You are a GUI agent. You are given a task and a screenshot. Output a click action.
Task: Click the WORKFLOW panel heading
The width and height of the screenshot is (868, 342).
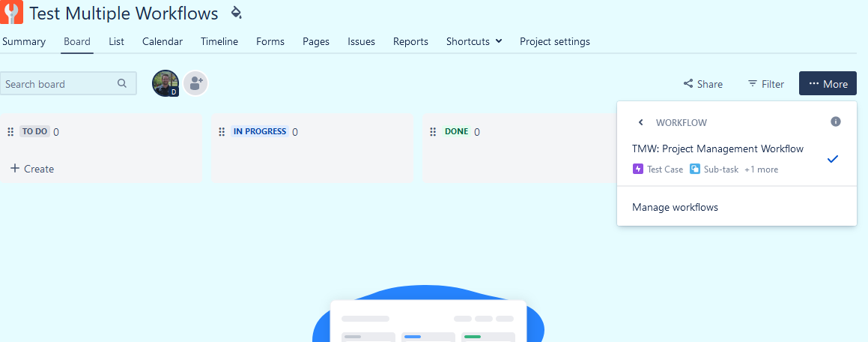click(682, 122)
